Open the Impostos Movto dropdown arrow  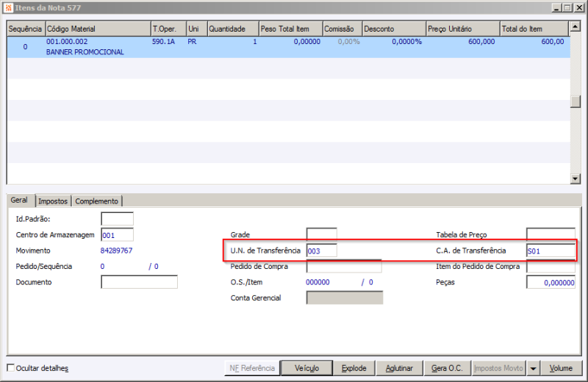click(x=533, y=368)
